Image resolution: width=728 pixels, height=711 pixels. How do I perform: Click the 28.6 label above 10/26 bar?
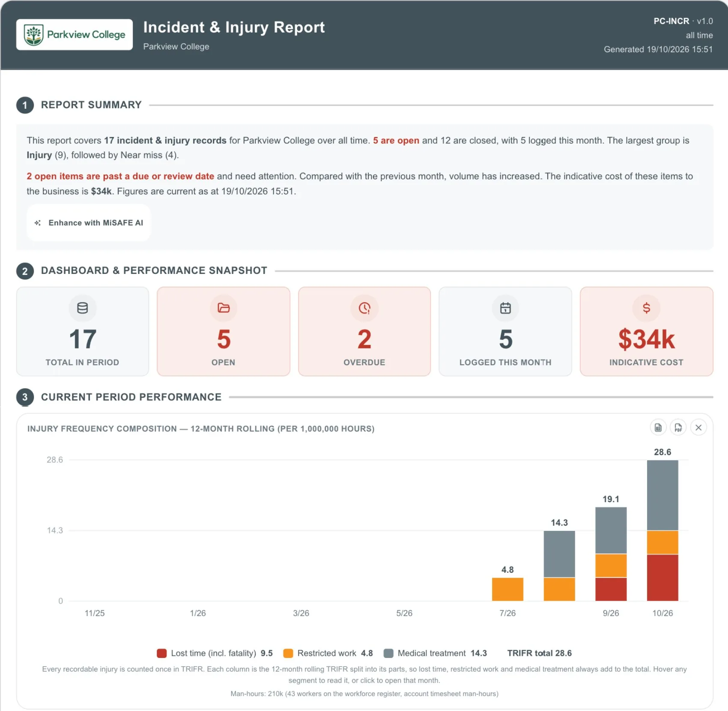click(x=662, y=452)
